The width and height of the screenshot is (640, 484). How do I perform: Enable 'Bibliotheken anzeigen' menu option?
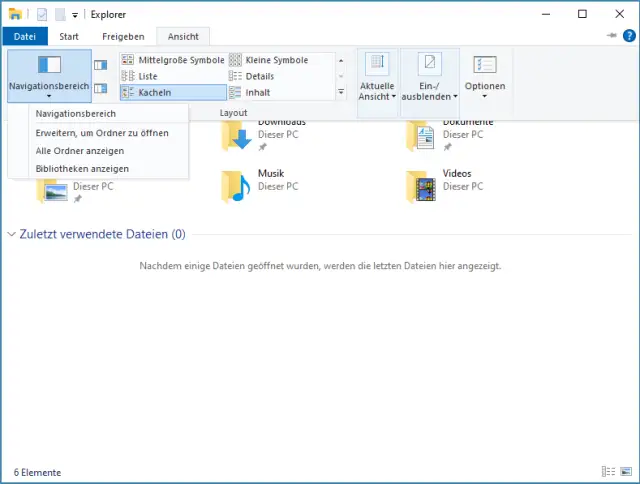click(82, 169)
